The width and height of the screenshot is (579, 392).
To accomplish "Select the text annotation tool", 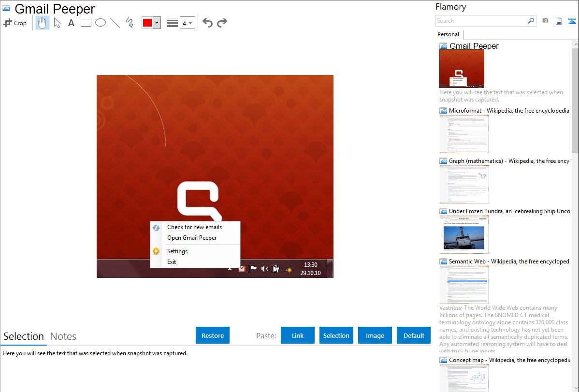I will click(71, 23).
